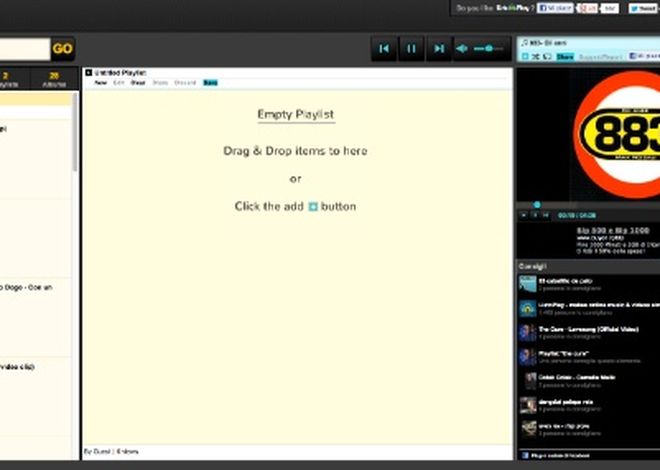Click the music note icon by the song title
Image resolution: width=660 pixels, height=470 pixels.
524,43
